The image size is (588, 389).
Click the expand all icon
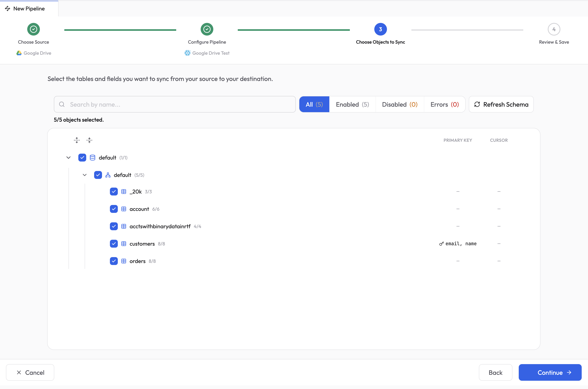pos(77,140)
